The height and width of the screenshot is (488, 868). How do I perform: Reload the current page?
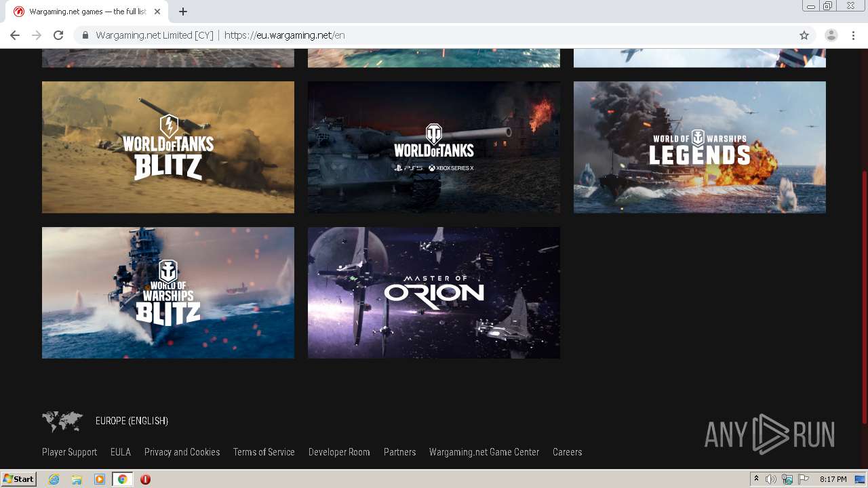tap(58, 35)
